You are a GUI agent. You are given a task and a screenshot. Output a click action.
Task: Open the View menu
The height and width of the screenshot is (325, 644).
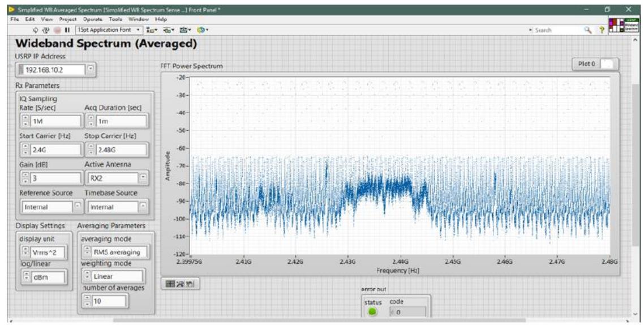pyautogui.click(x=47, y=19)
